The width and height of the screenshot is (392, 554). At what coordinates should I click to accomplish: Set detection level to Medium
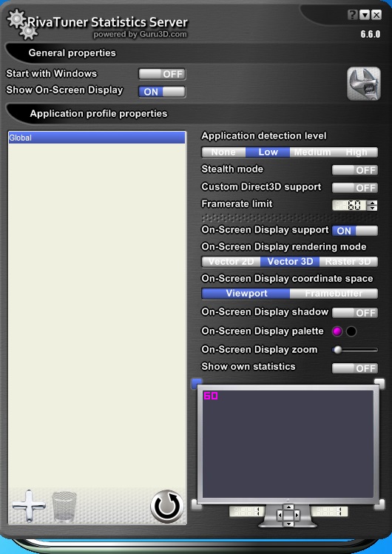[312, 152]
